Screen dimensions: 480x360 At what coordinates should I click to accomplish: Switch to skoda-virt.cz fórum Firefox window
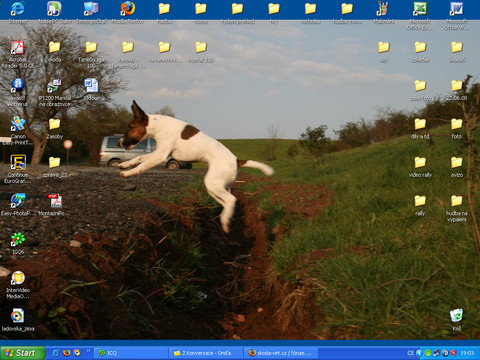click(x=282, y=353)
